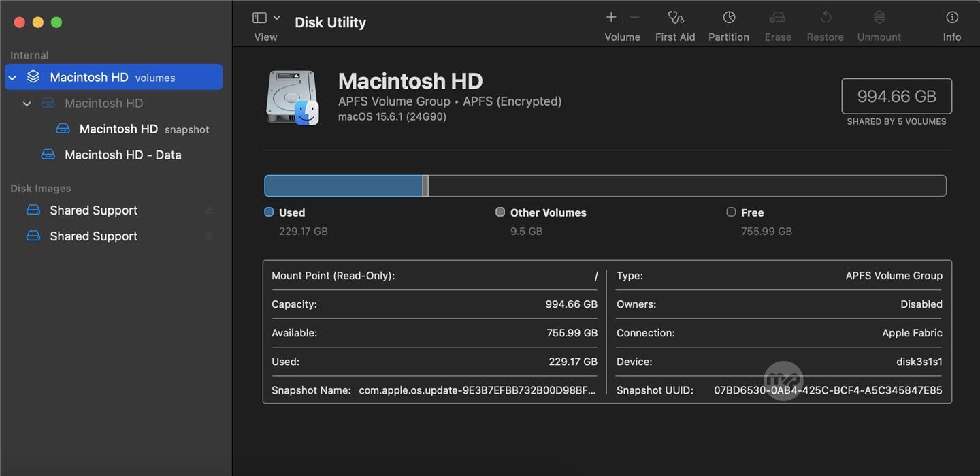Click the free space portion of storage bar
Screen dimensions: 980x476
[x=687, y=186]
